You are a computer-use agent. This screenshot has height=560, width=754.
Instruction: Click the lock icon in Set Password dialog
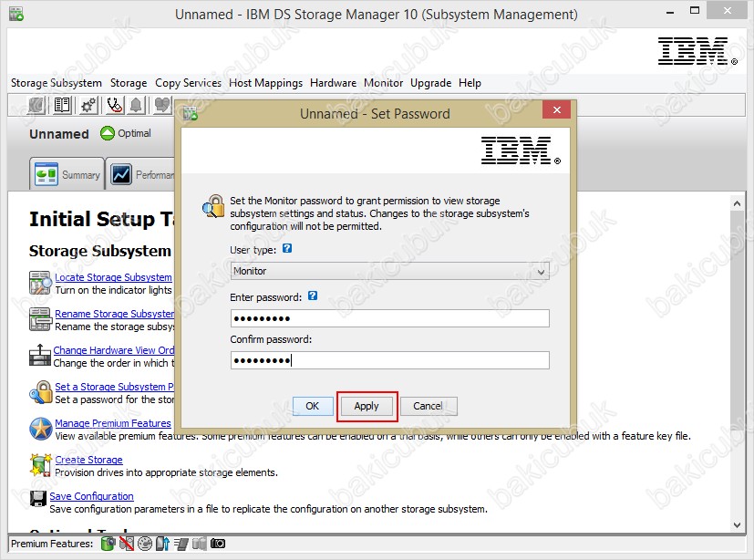(213, 206)
